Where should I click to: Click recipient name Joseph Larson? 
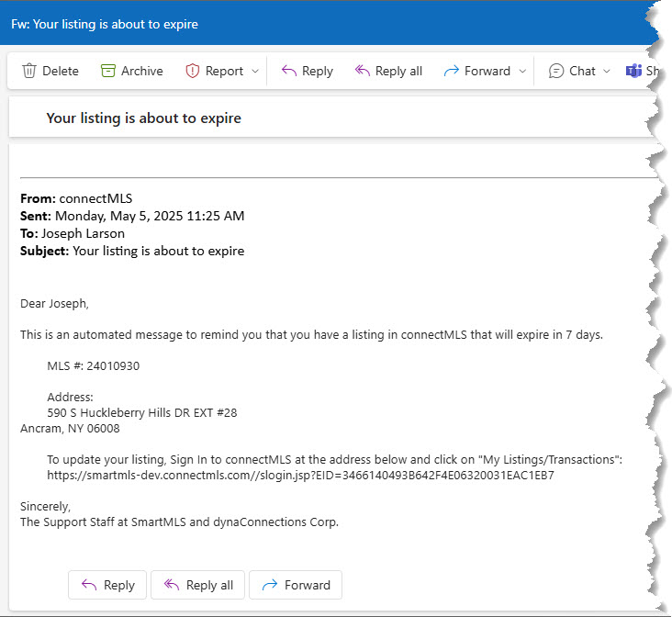point(83,233)
